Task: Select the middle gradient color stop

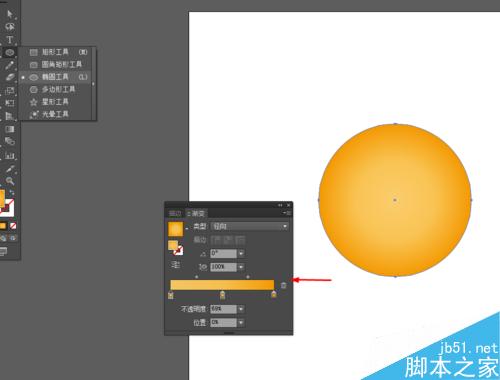Action: click(x=222, y=295)
